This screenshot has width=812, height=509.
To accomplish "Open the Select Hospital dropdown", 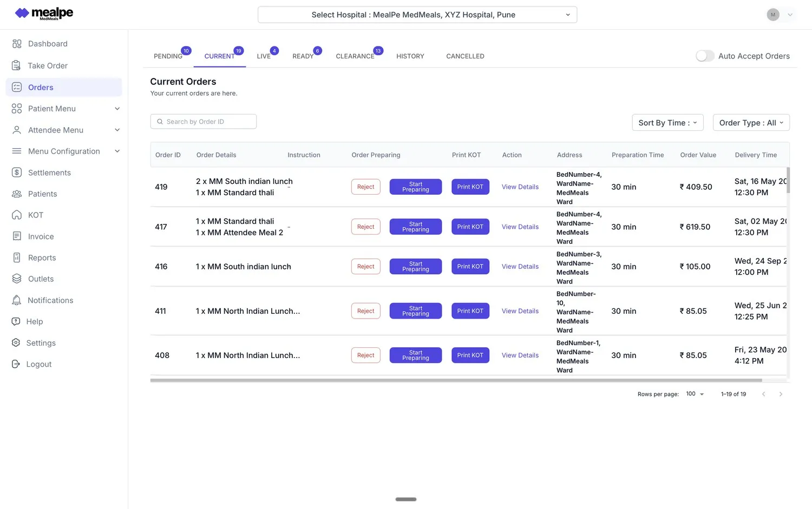I will (x=417, y=15).
